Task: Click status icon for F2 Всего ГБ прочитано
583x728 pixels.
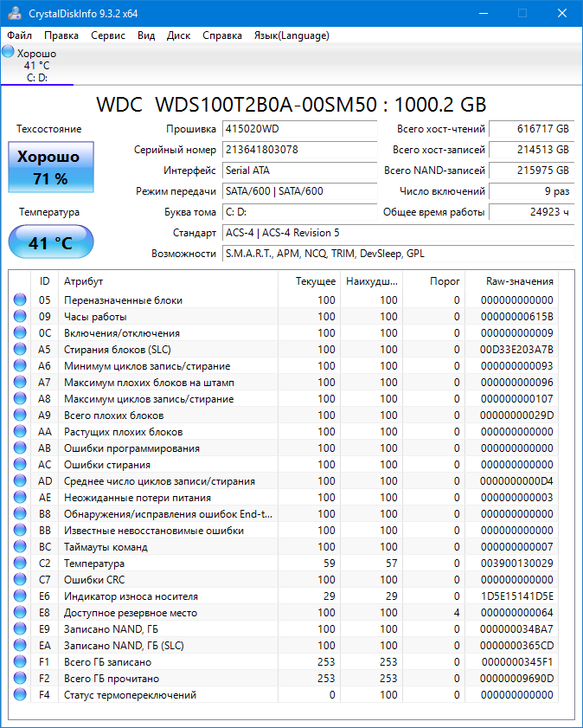Action: [20, 679]
